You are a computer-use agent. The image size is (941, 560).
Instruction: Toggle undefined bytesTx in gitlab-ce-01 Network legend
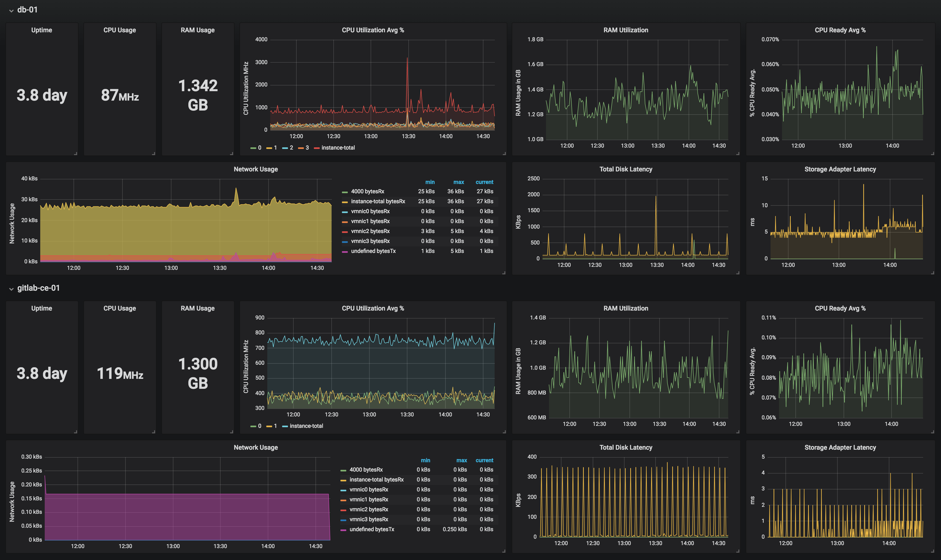tap(372, 529)
